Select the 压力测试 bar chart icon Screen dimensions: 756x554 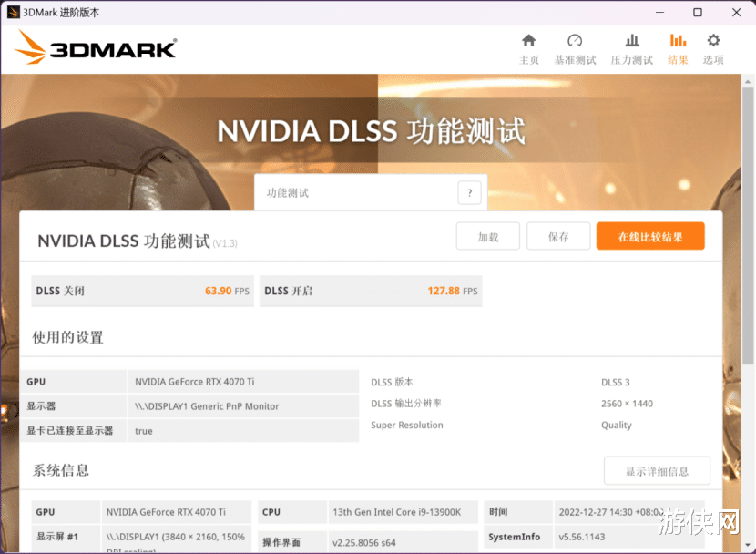[x=631, y=41]
